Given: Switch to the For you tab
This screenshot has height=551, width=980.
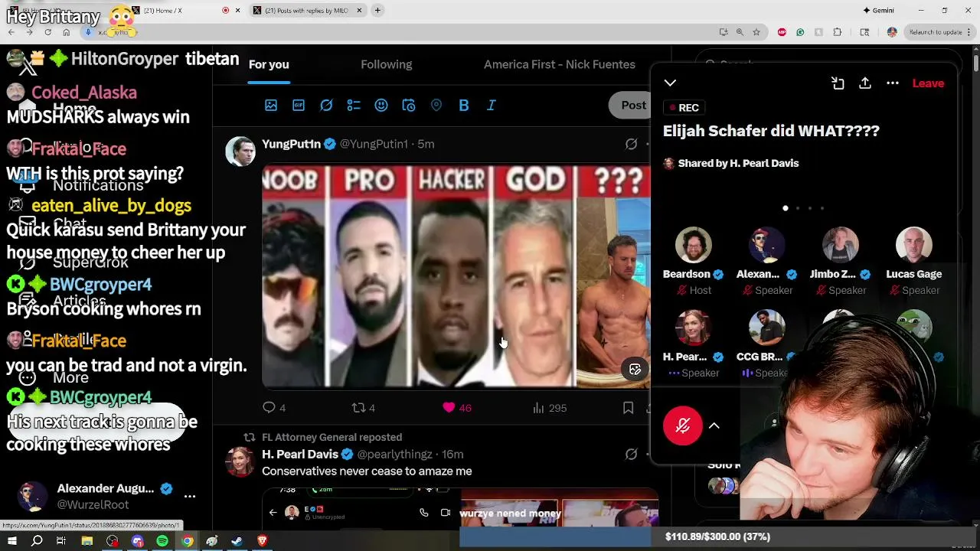Looking at the screenshot, I should pyautogui.click(x=269, y=64).
